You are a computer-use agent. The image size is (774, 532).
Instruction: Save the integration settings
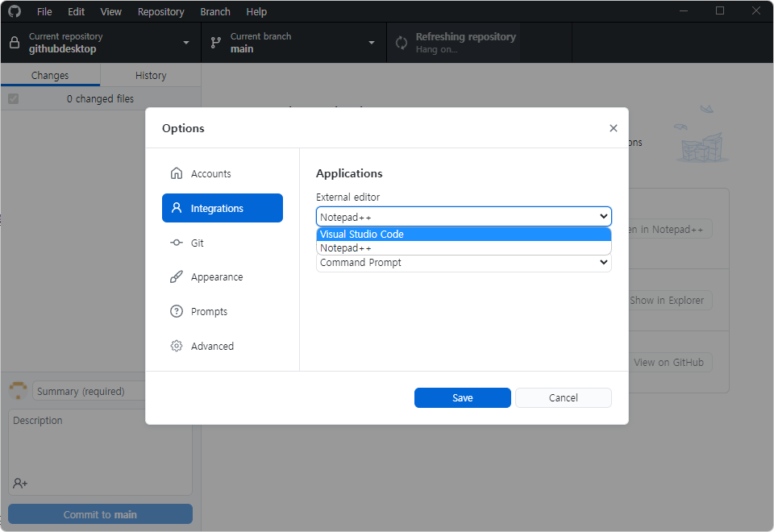(x=462, y=397)
